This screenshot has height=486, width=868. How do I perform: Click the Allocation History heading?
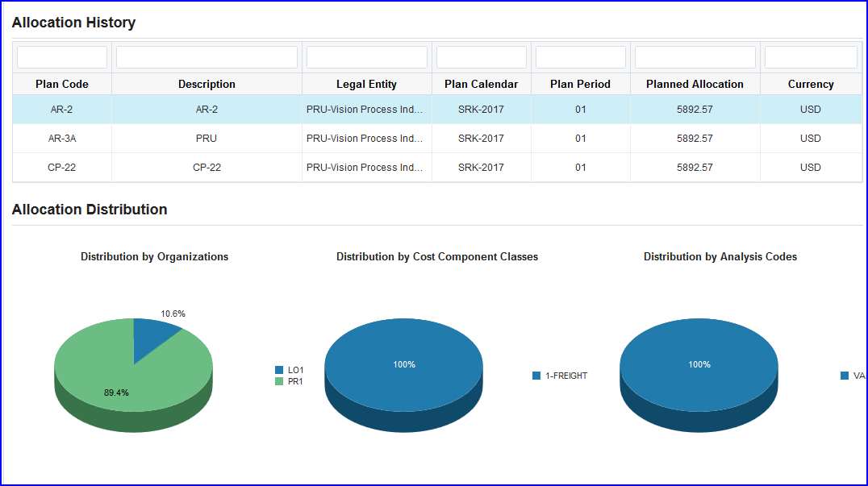click(73, 23)
